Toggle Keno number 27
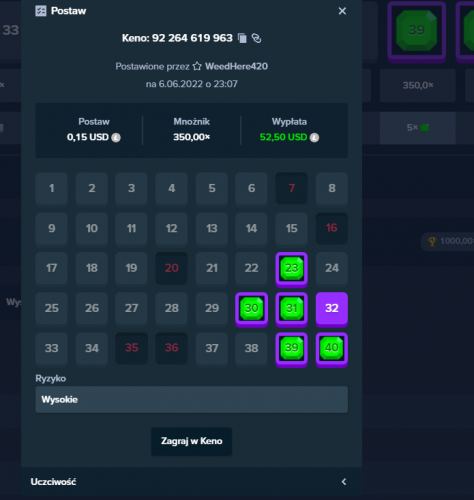Viewport: 474px width, 500px height. click(132, 308)
